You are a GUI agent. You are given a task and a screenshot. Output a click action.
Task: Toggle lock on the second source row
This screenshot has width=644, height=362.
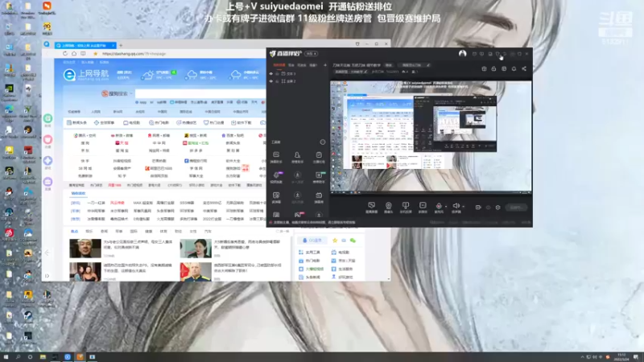click(x=277, y=81)
